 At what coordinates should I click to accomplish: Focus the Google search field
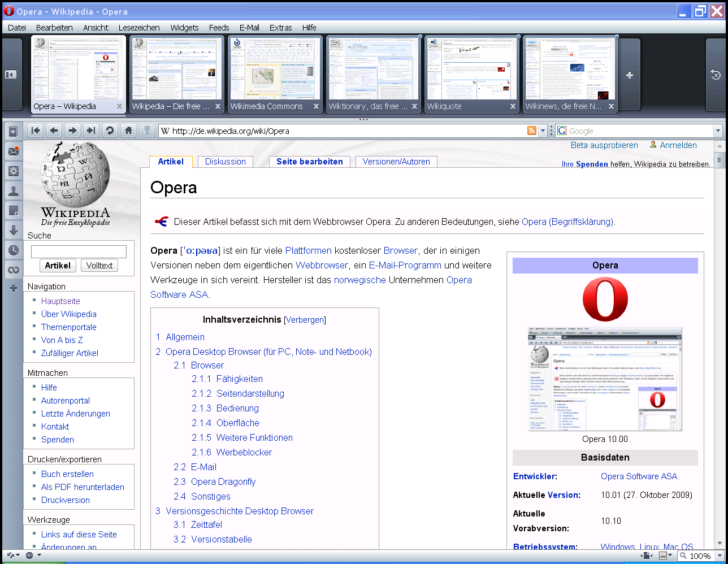coord(640,131)
